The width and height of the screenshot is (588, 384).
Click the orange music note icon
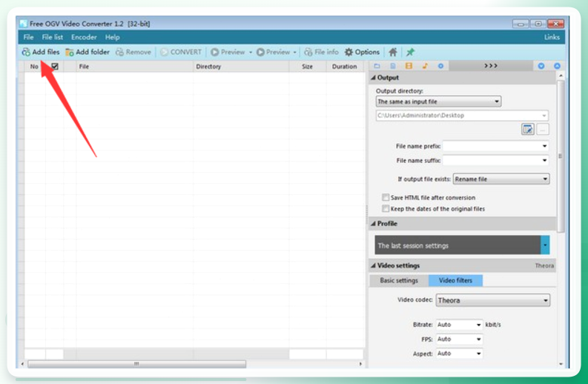(x=425, y=66)
